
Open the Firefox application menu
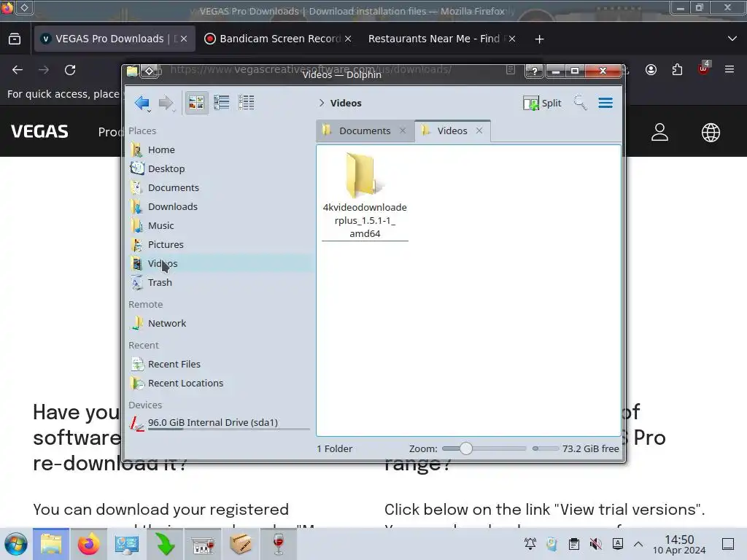click(x=729, y=69)
